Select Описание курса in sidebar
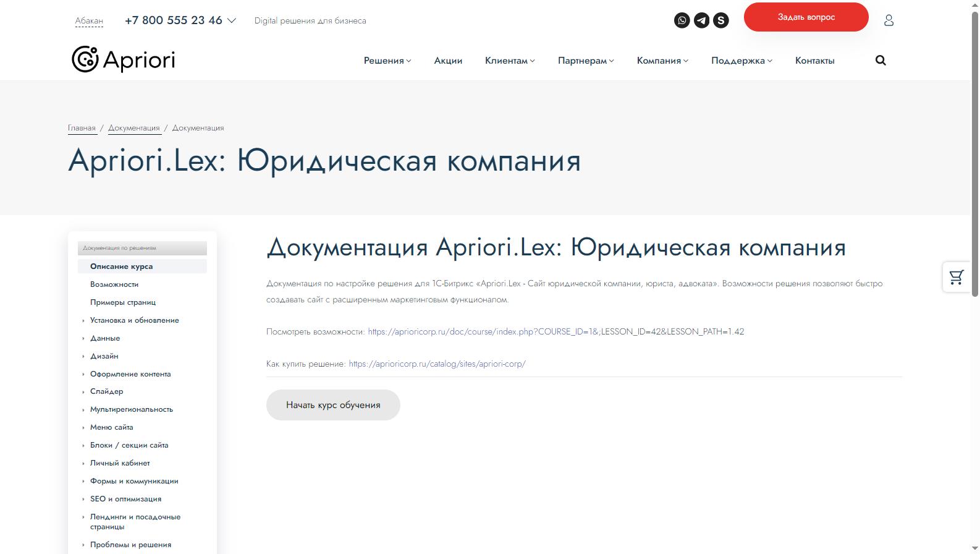The width and height of the screenshot is (980, 554). (142, 266)
